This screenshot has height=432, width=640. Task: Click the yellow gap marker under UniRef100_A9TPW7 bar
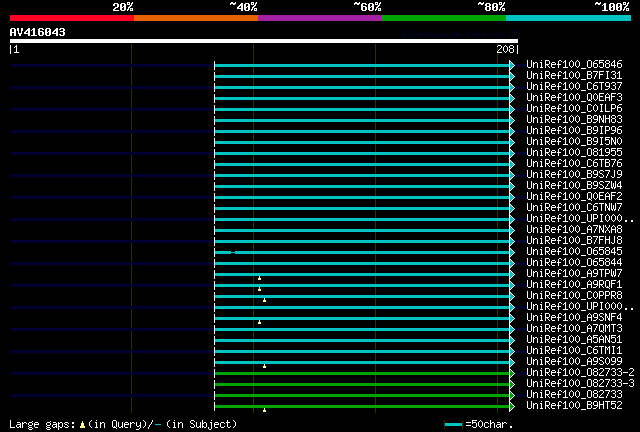(260, 278)
